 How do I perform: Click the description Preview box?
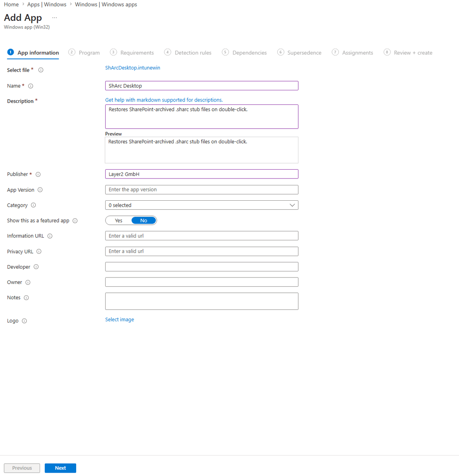(201, 150)
